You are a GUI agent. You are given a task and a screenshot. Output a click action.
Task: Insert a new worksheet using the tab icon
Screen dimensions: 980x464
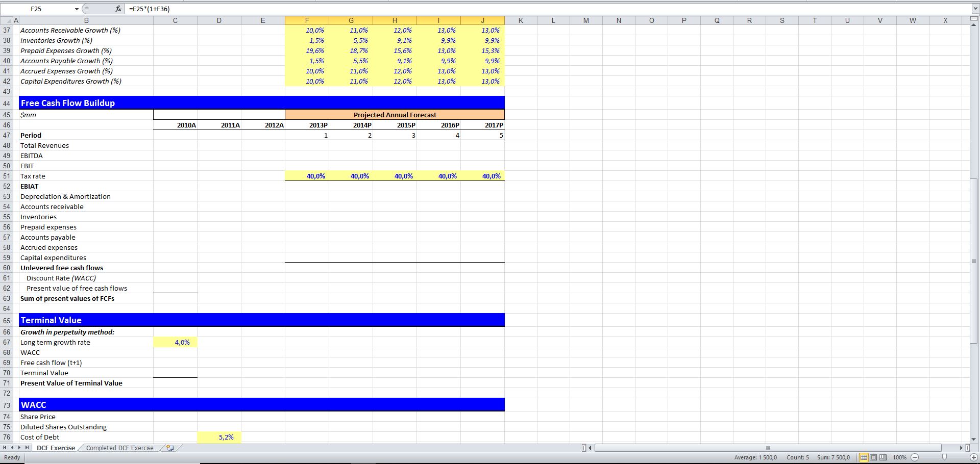pos(169,448)
